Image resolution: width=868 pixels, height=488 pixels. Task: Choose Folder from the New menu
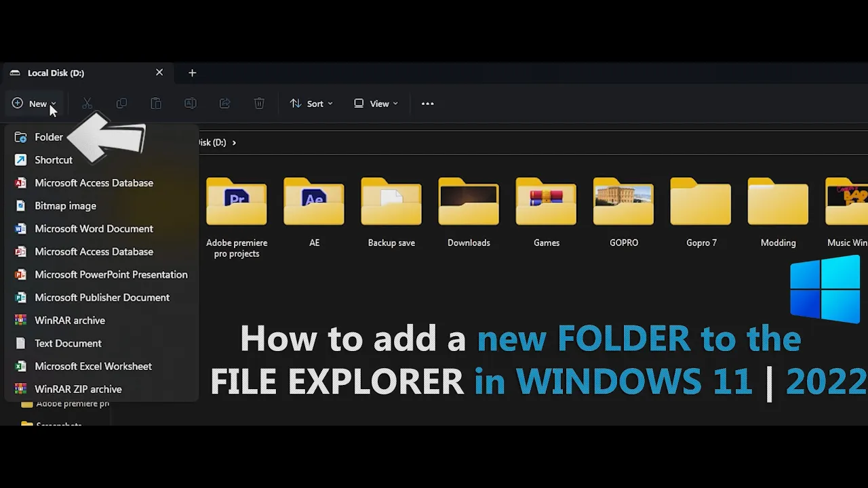click(x=102, y=137)
